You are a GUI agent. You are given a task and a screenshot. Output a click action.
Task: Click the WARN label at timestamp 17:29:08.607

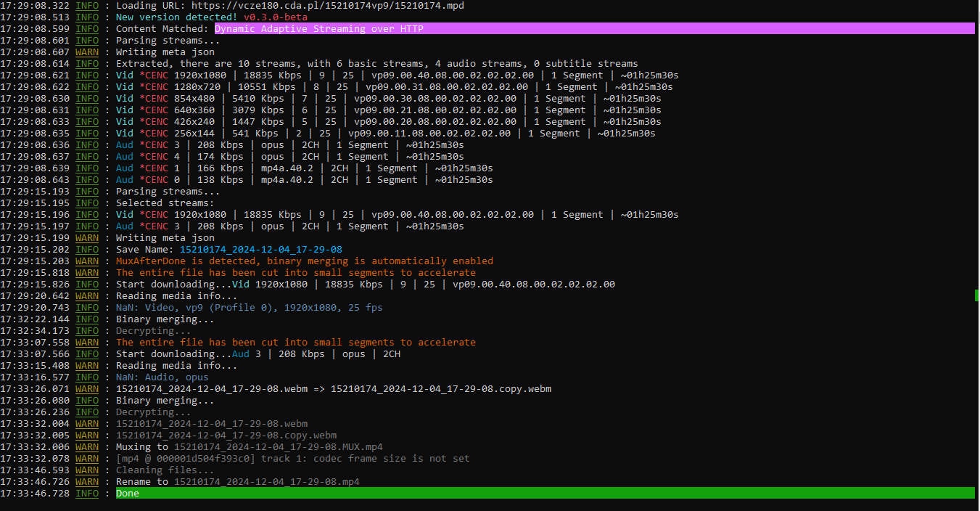click(x=87, y=52)
